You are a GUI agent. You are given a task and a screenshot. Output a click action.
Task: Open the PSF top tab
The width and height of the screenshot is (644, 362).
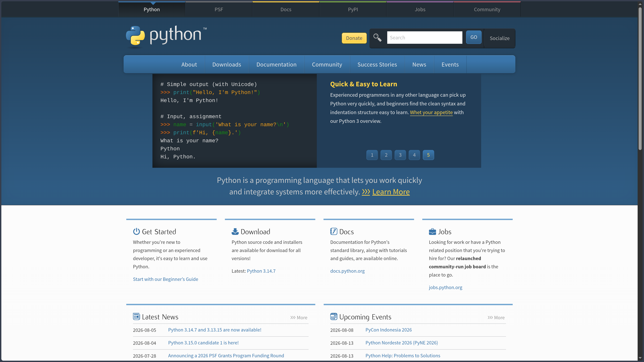coord(219,10)
